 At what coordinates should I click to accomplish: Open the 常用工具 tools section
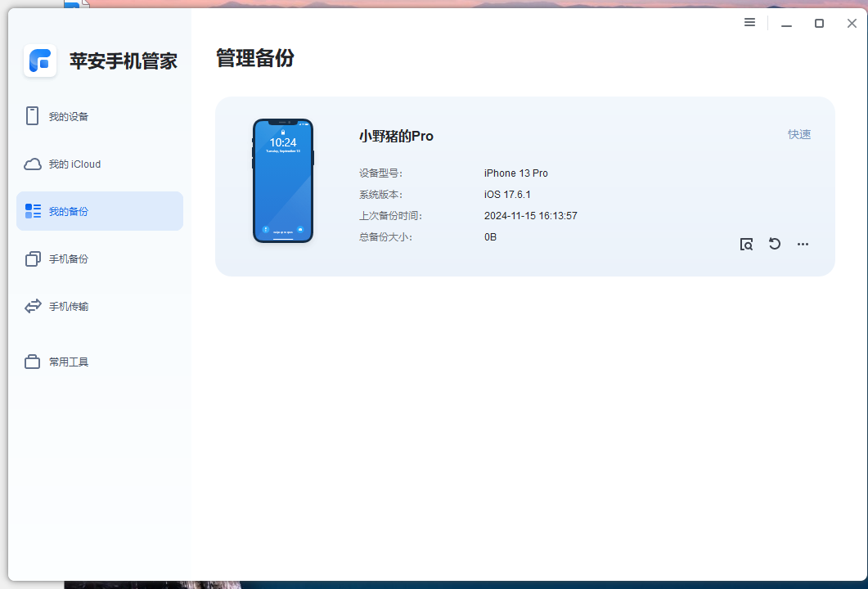[68, 361]
